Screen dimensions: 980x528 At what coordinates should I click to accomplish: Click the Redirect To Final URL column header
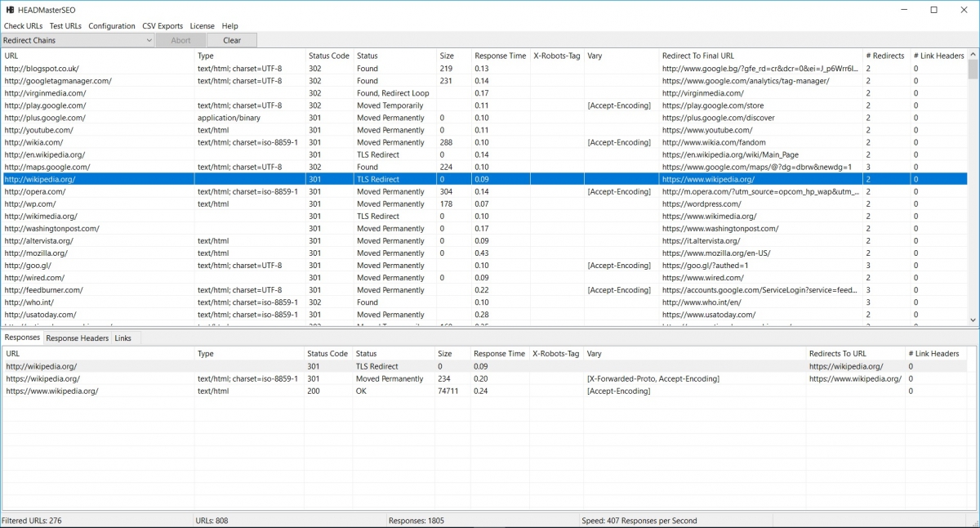point(698,56)
